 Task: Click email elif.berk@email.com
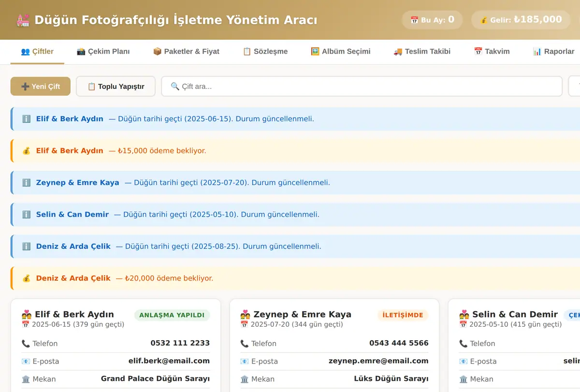[x=169, y=361]
